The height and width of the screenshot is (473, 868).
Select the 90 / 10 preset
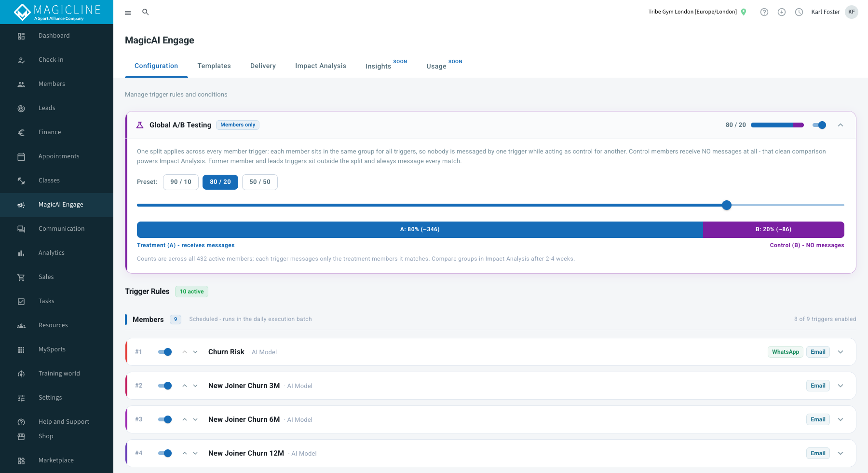pos(181,182)
